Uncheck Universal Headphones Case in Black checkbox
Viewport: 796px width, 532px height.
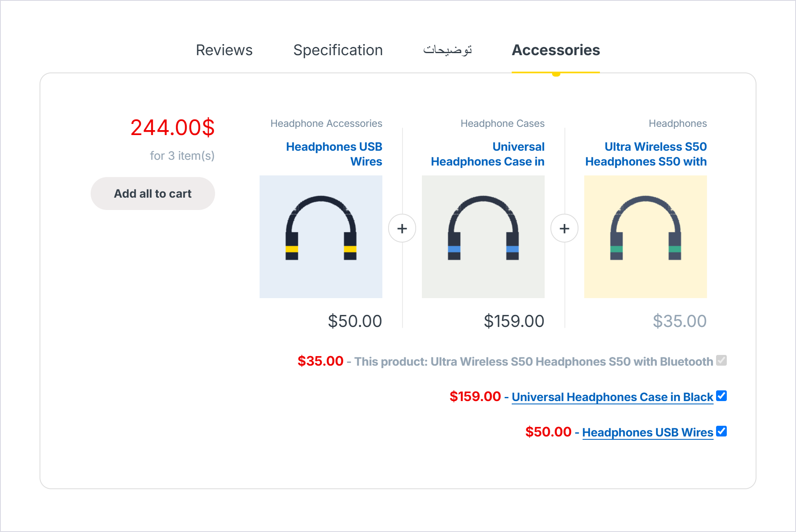pyautogui.click(x=721, y=396)
